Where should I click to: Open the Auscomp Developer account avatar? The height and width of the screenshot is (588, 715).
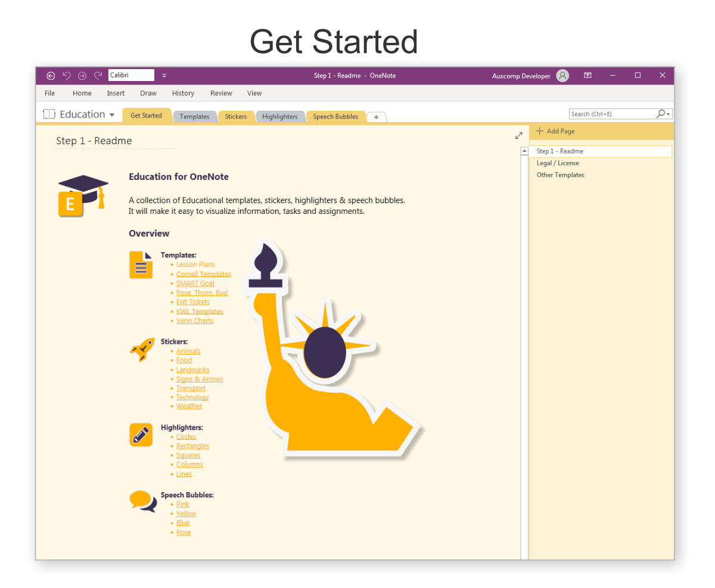tap(562, 76)
